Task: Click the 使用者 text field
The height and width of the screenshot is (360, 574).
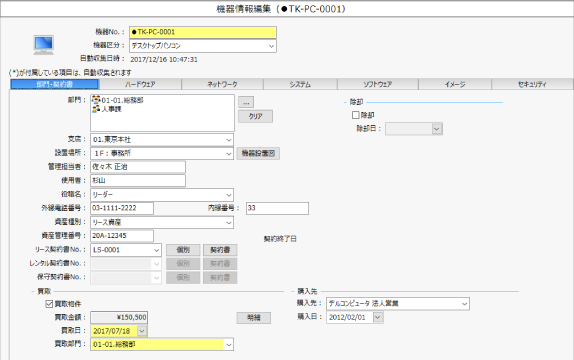Action: pos(138,181)
